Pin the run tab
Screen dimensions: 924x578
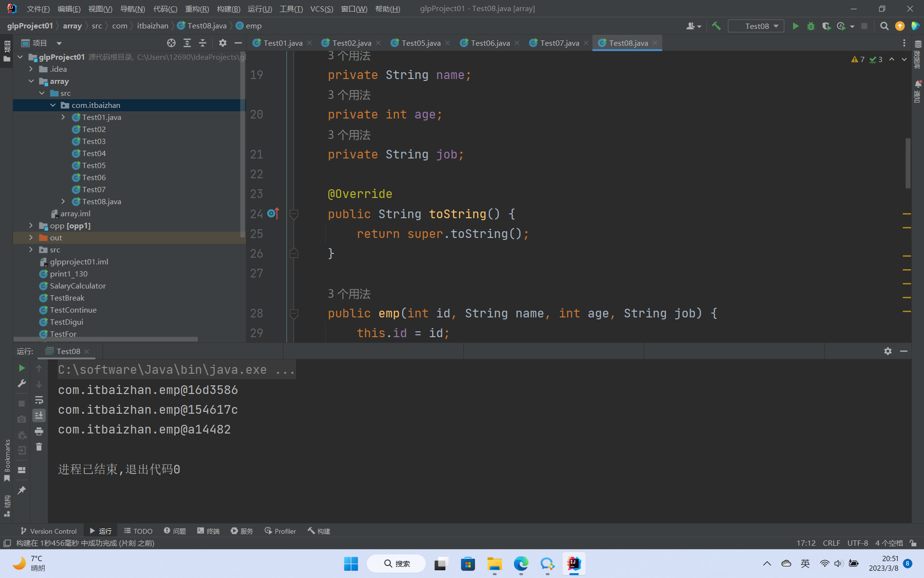22,490
